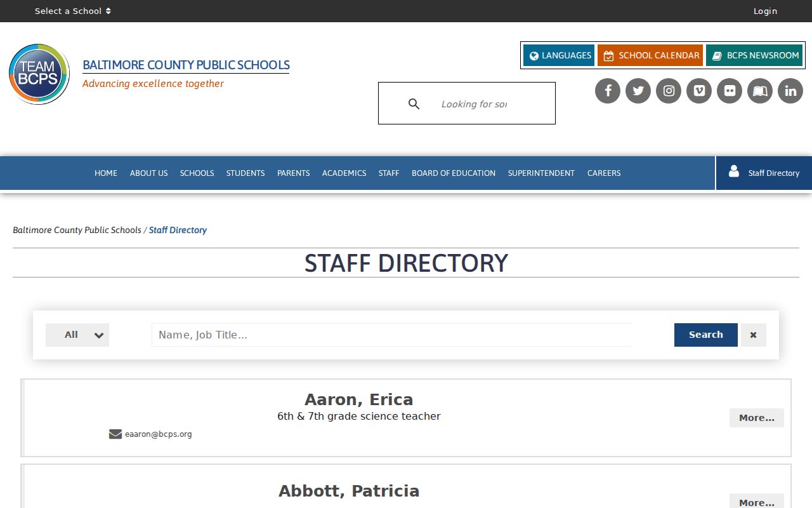Click the Staff Directory breadcrumb link
812x508 pixels.
(178, 230)
